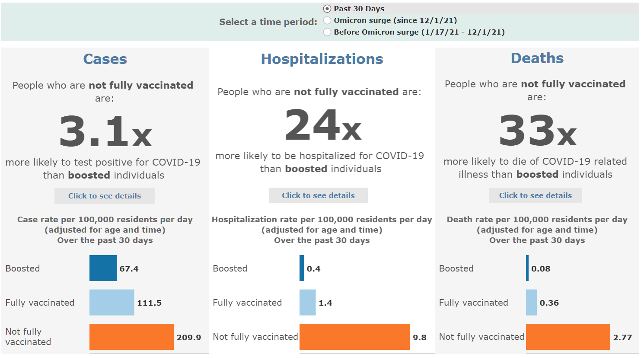The image size is (644, 358).
Task: Click the Boosted case rate bar 67.4
Action: tap(103, 268)
